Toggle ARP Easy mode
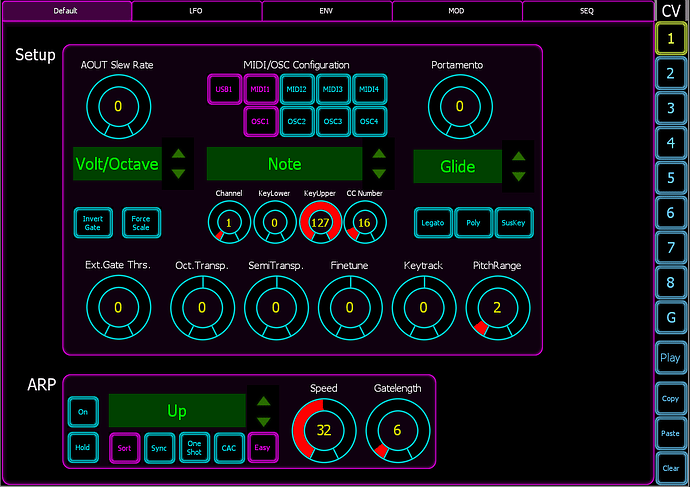This screenshot has height=487, width=690. point(263,448)
